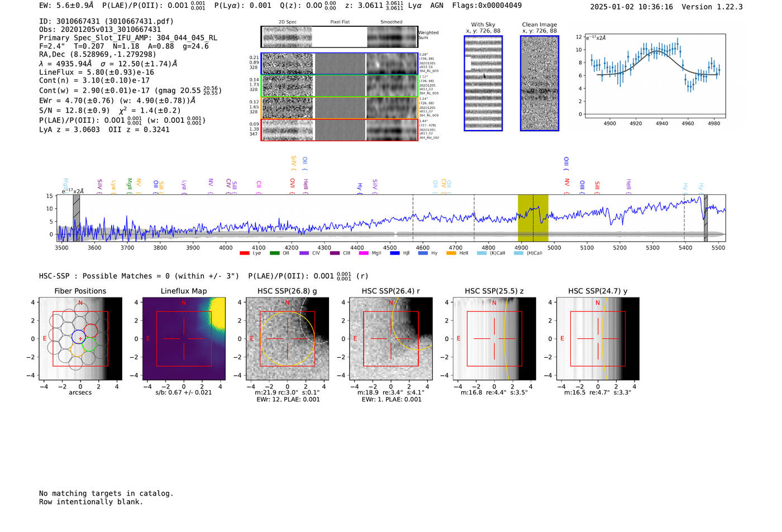Click the 'Flags:0x00004049' header text
Image resolution: width=782 pixels, height=532 pixels.
(487, 6)
